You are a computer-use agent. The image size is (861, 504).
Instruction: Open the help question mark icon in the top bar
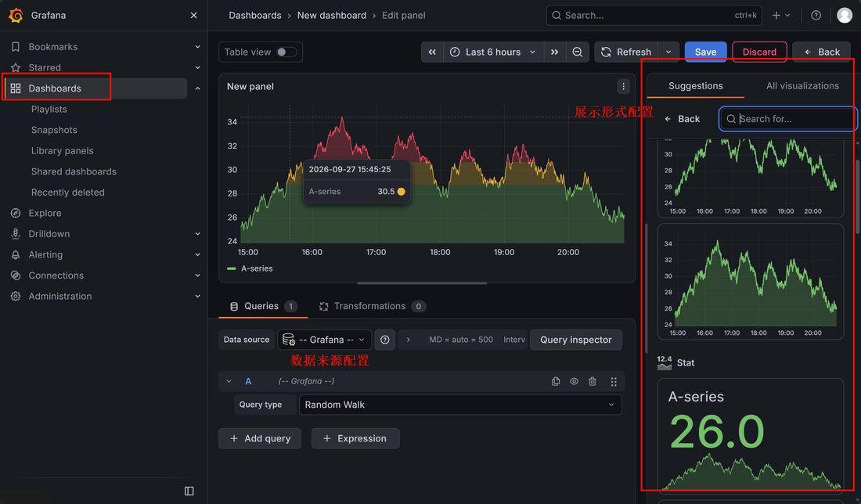pos(816,16)
